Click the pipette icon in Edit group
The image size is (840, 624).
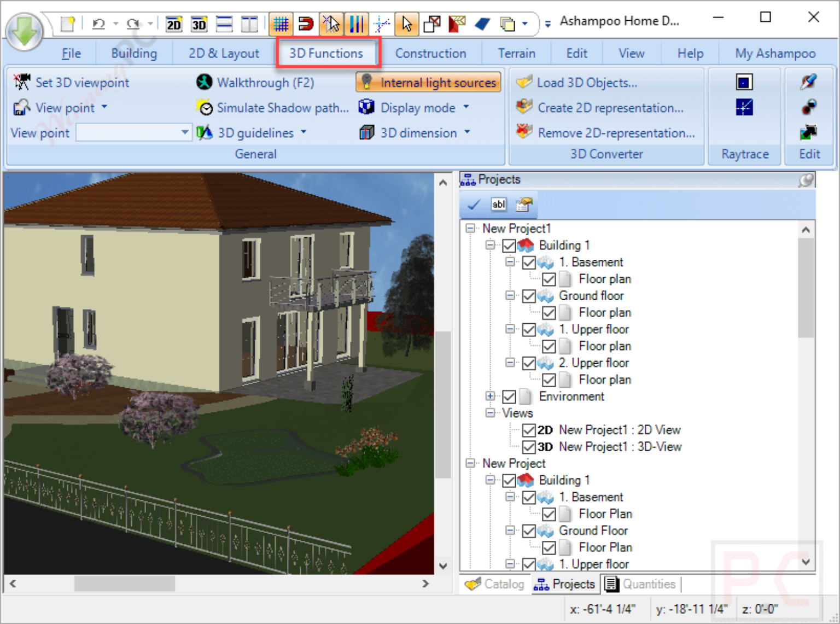click(809, 82)
